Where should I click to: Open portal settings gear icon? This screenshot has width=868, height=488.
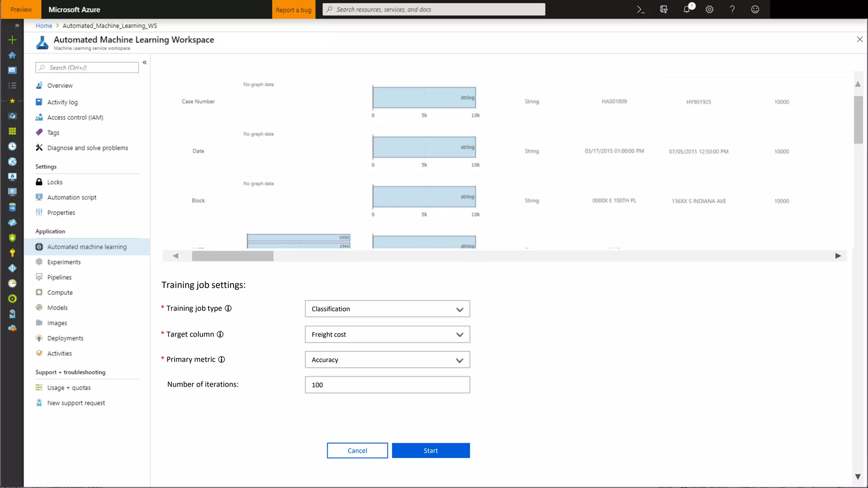coord(709,9)
